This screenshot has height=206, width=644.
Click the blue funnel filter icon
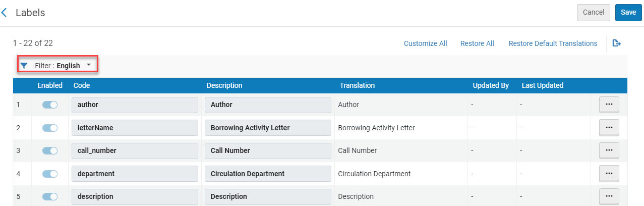(24, 66)
